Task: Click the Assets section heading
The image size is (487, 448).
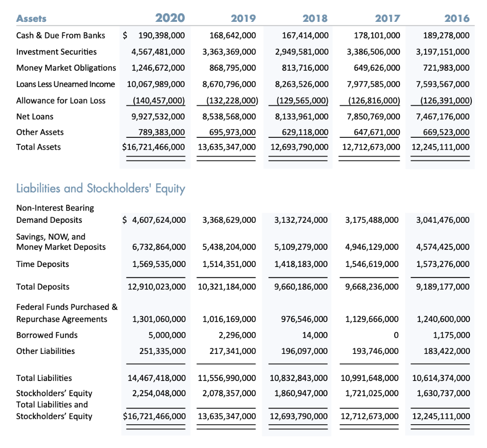Action: pos(31,19)
